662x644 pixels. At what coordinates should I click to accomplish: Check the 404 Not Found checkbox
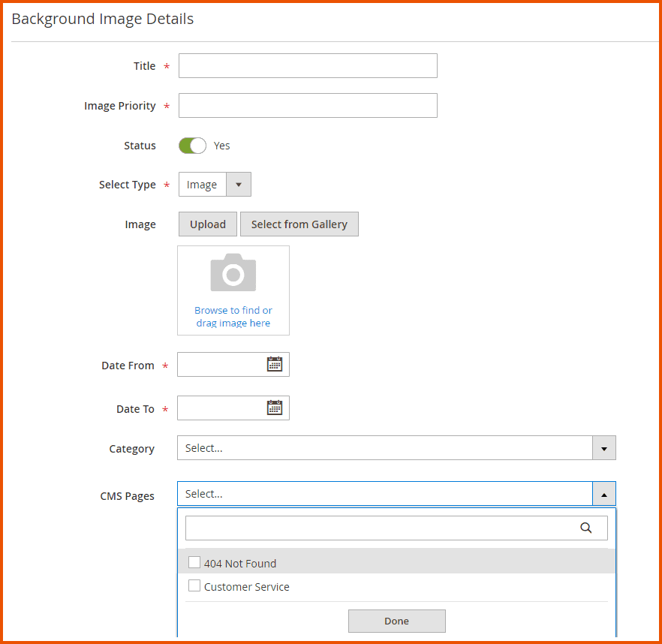coord(194,563)
